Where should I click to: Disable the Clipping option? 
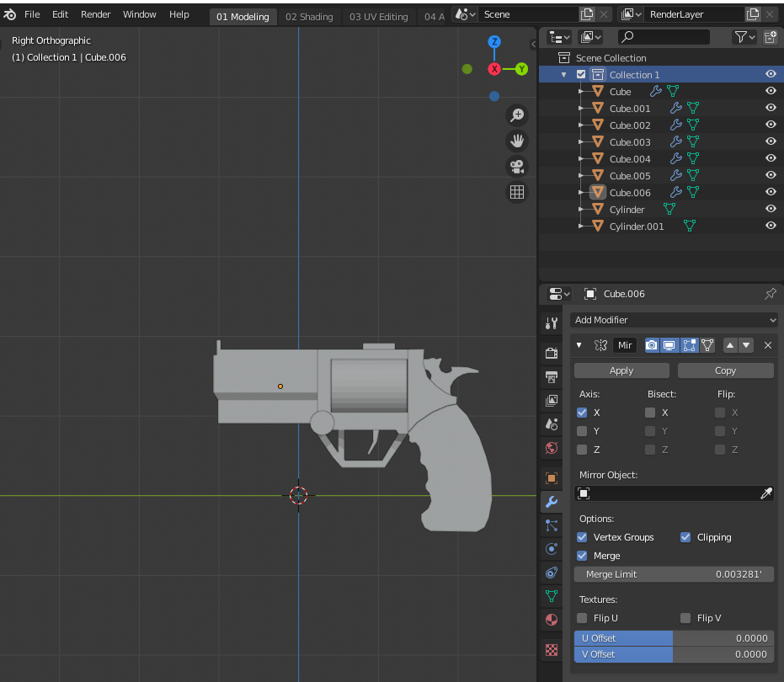(685, 537)
